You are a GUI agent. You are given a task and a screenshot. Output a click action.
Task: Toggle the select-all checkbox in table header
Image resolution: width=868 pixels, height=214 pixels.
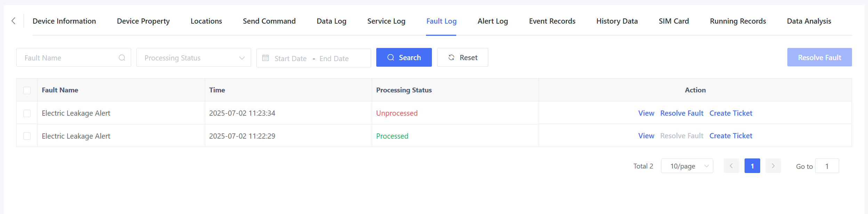coord(27,90)
